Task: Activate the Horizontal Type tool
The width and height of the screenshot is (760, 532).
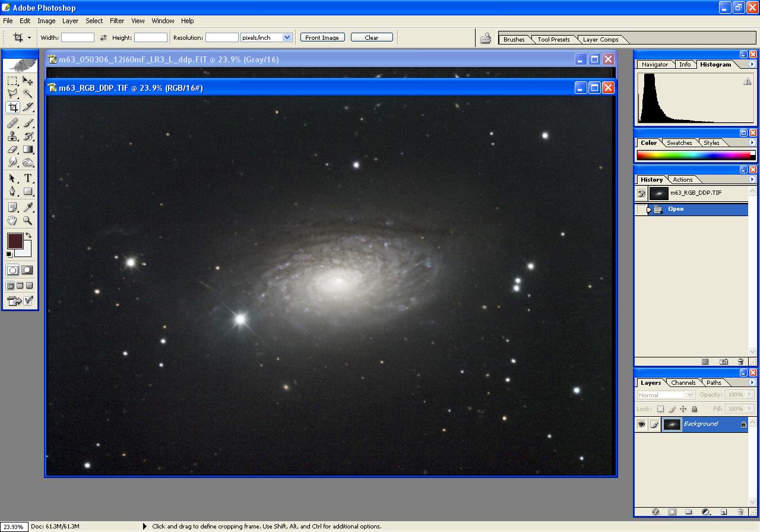Action: (x=28, y=178)
